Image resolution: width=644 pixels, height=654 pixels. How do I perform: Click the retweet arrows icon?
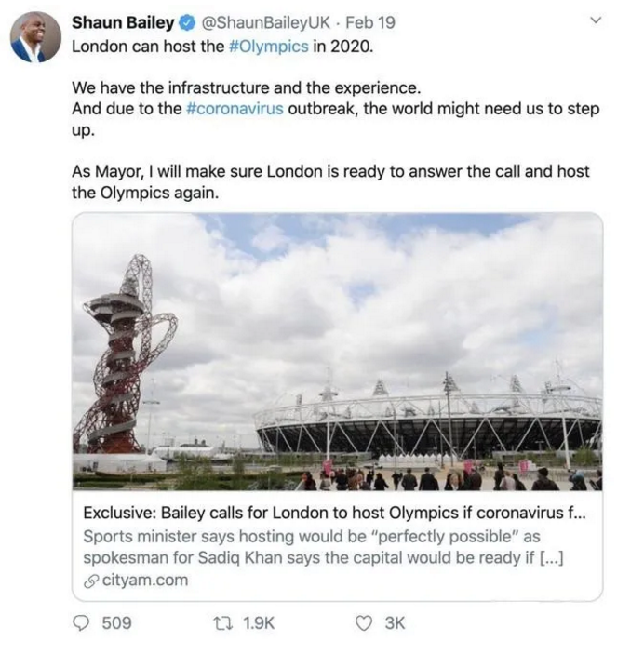[x=222, y=623]
